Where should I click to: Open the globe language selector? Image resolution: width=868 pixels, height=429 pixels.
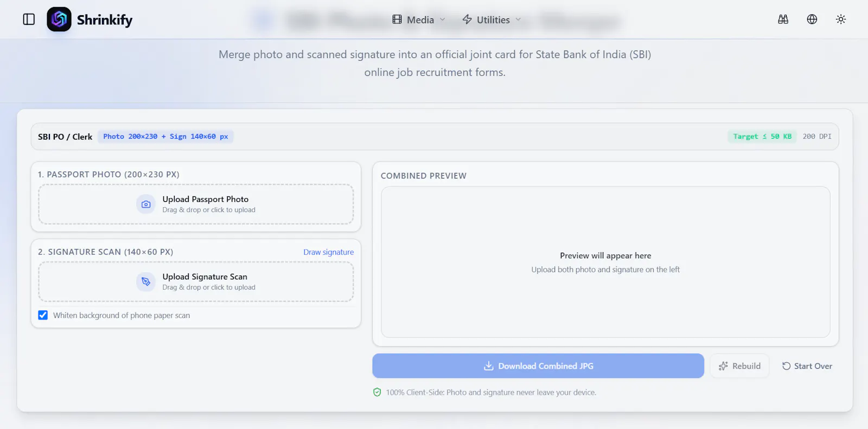tap(812, 20)
